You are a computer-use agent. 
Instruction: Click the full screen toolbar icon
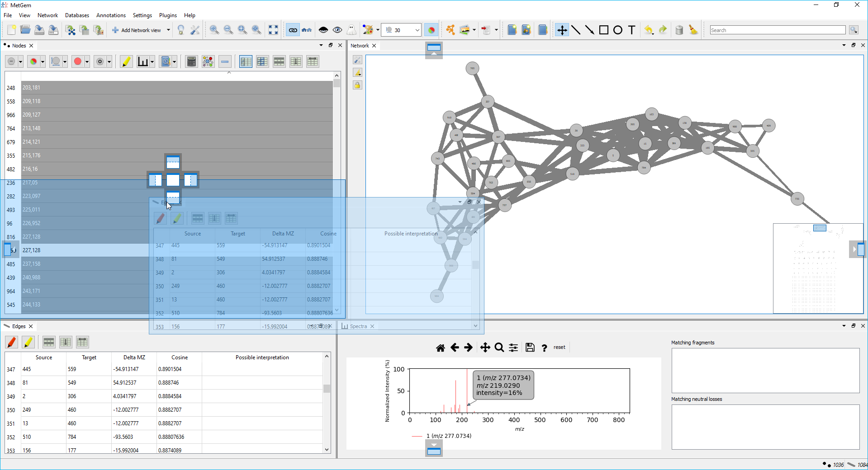[x=273, y=30]
